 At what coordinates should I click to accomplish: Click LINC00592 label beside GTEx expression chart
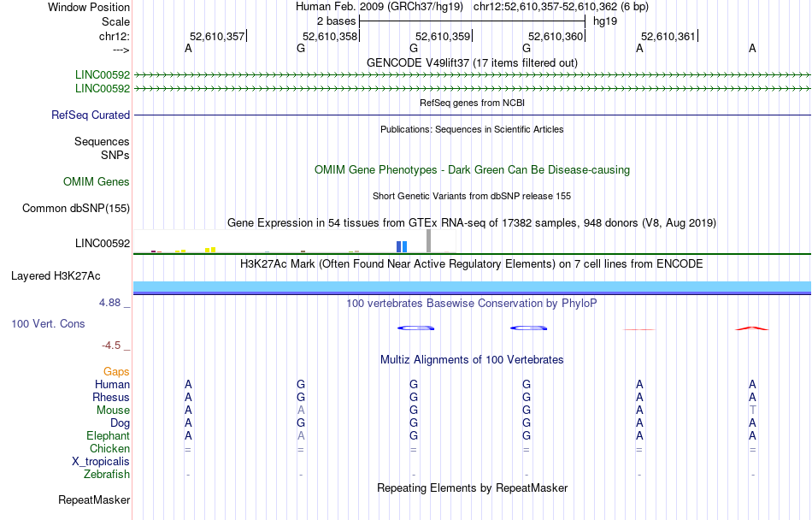tap(102, 243)
